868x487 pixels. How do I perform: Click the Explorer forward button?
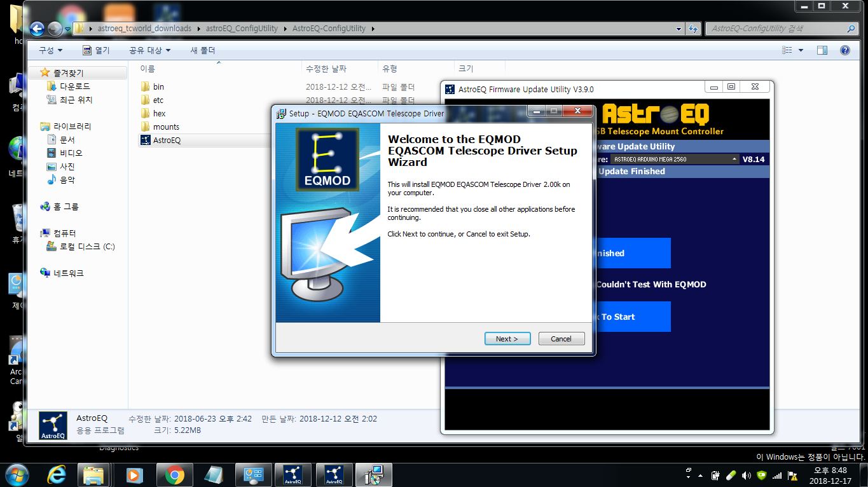55,29
